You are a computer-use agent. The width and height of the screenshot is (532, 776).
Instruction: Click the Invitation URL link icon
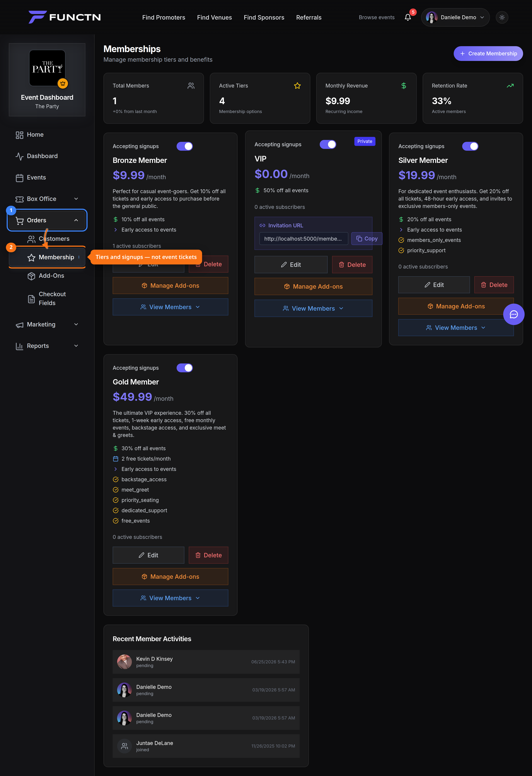click(x=262, y=225)
